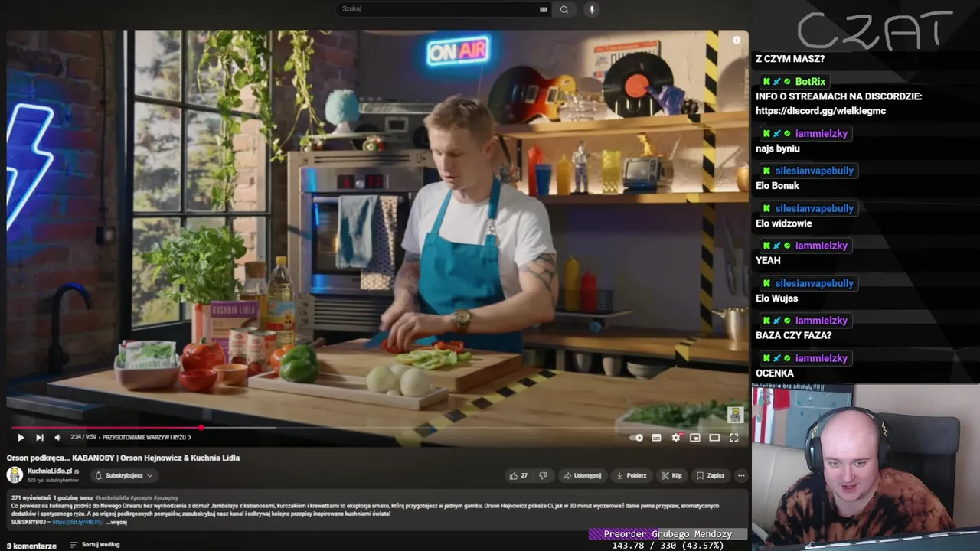The width and height of the screenshot is (980, 551).
Task: Click silesianvapebully above 'Elo Wujas'
Action: [814, 283]
